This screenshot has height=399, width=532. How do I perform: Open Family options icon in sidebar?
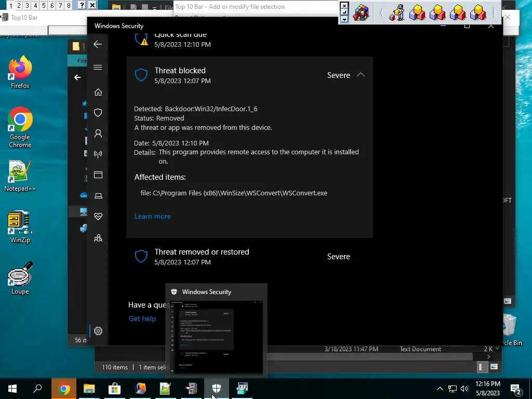coord(98,238)
